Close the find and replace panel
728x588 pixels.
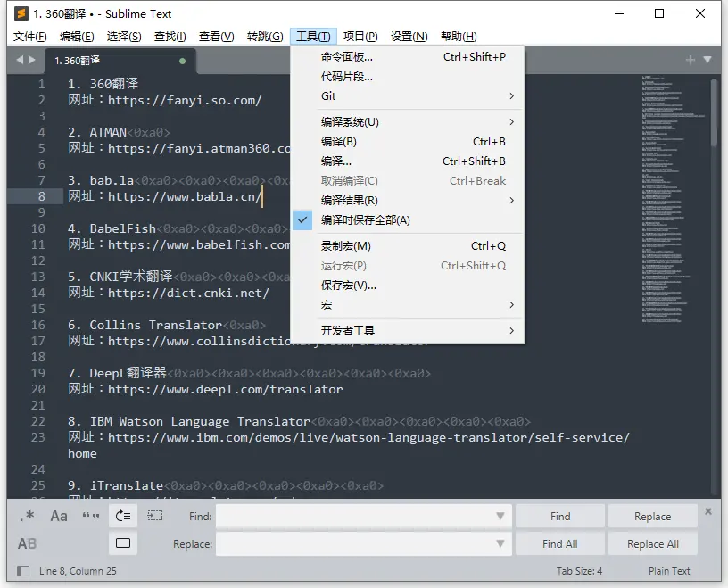(x=708, y=511)
